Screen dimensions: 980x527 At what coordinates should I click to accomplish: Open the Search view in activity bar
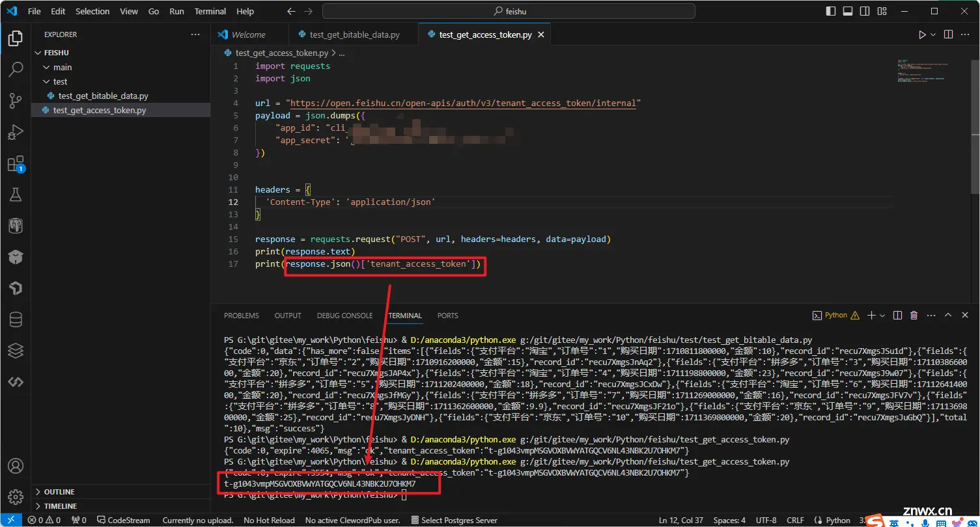coord(15,69)
